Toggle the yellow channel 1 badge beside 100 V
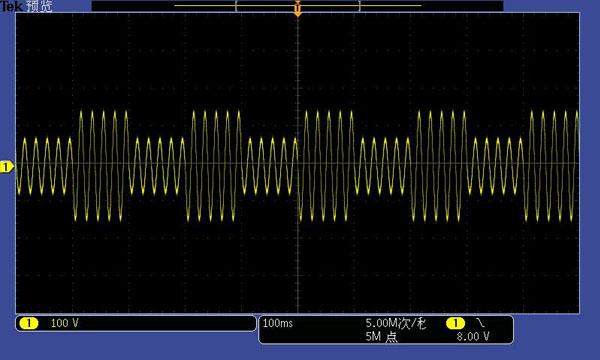The height and width of the screenshot is (360, 600). [29, 323]
